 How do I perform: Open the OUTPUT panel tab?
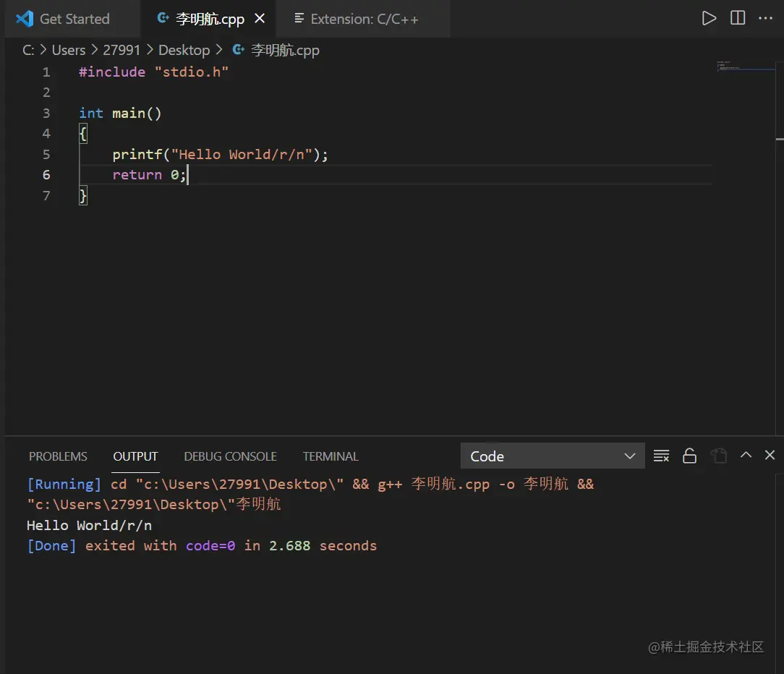135,456
